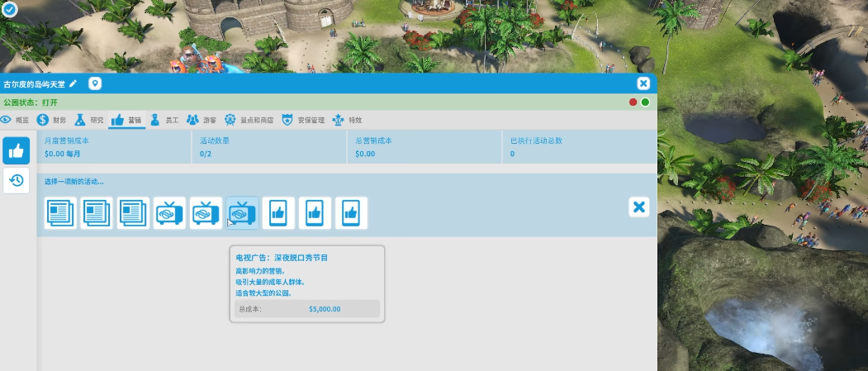This screenshot has height=371, width=868.
Task: Click the 适合较大型的公园 tooltip line
Action: coord(263,293)
